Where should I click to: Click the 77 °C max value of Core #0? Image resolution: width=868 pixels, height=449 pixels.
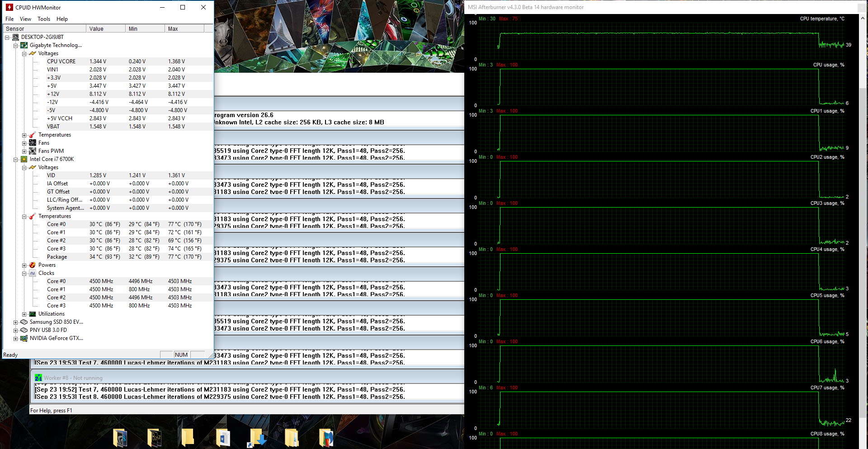tap(185, 224)
